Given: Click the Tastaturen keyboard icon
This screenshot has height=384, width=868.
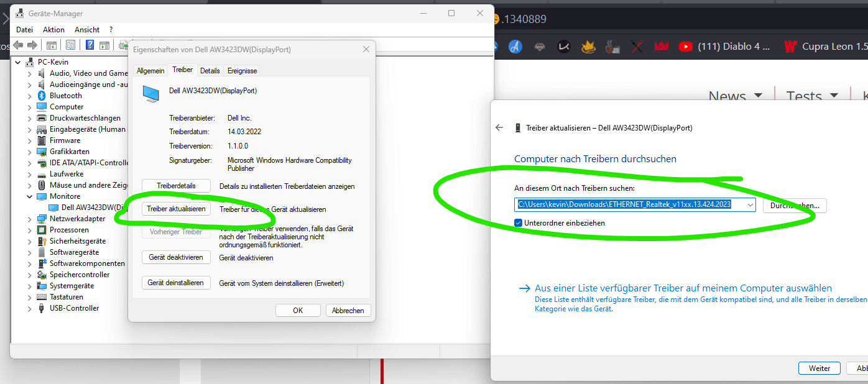Looking at the screenshot, I should (42, 297).
